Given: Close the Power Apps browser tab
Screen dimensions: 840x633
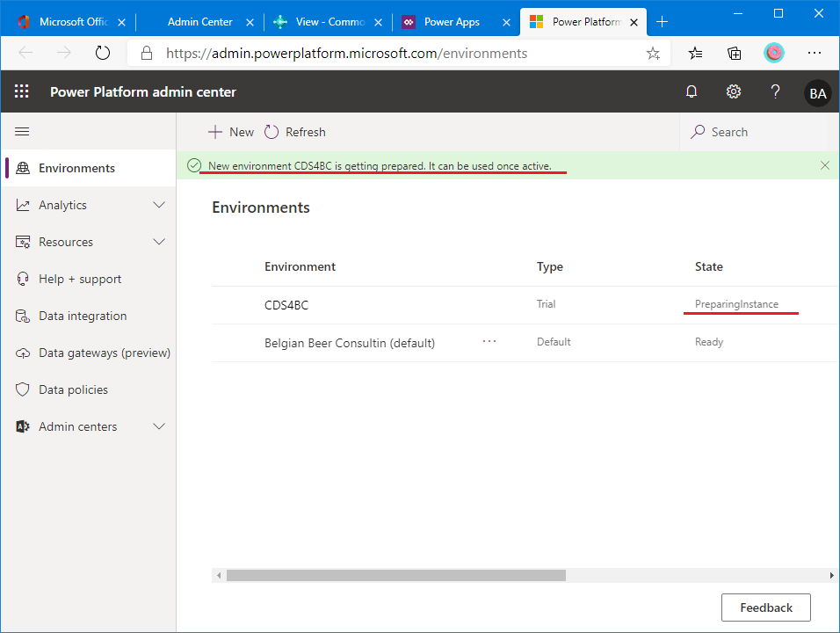Looking at the screenshot, I should tap(506, 23).
